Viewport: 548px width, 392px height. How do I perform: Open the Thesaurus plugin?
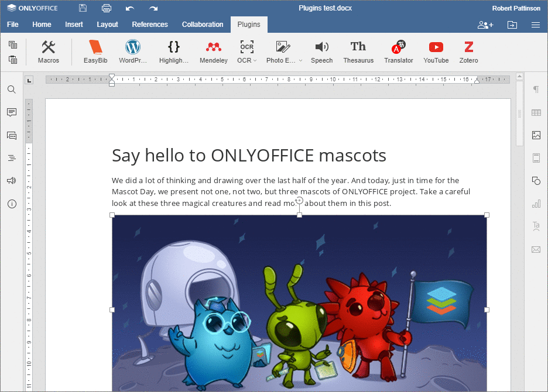point(358,51)
